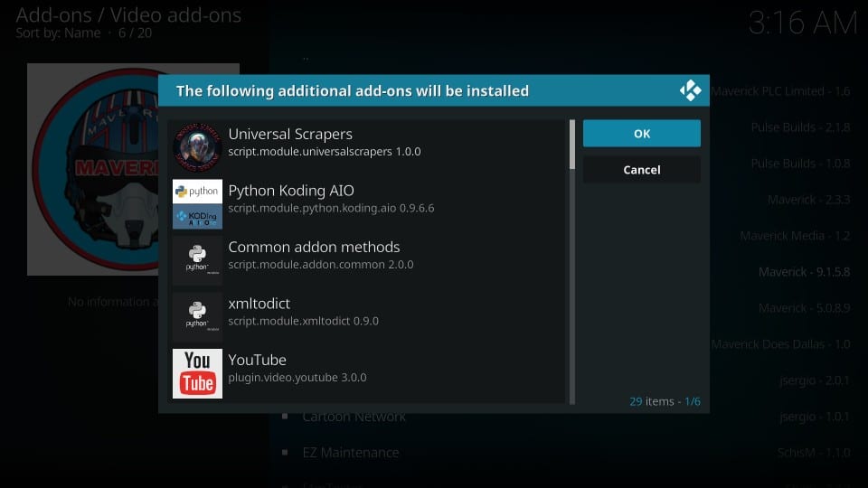Select jsergio - 2.0.1 in background list
Viewport: 868px width, 488px height.
[815, 380]
